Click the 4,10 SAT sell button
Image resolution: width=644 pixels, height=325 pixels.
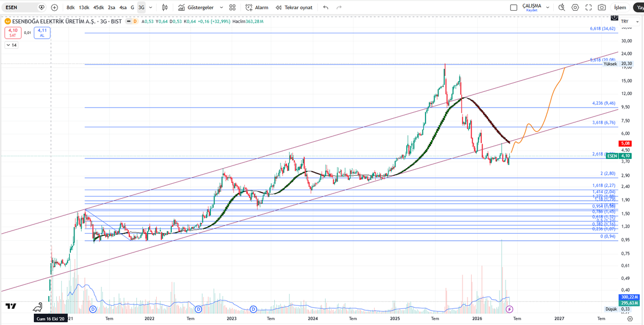[13, 33]
